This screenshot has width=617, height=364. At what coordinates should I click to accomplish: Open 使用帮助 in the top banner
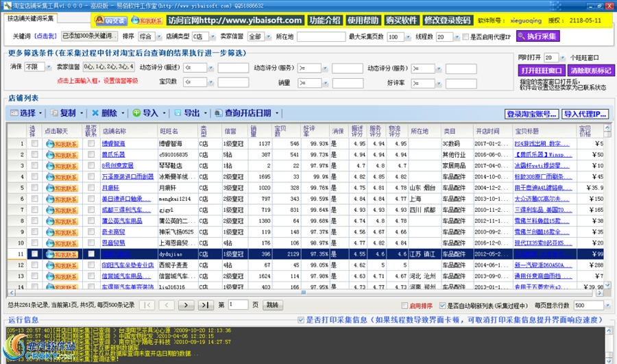tap(363, 20)
